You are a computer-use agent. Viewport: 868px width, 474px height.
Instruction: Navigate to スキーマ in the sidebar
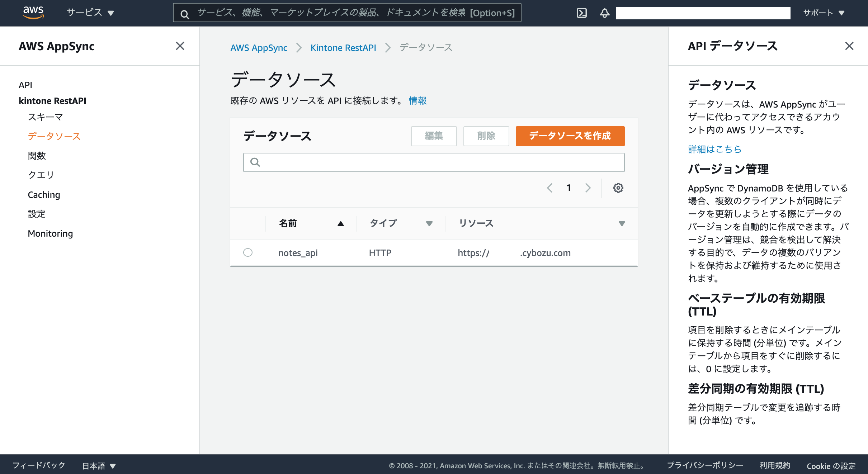tap(45, 117)
